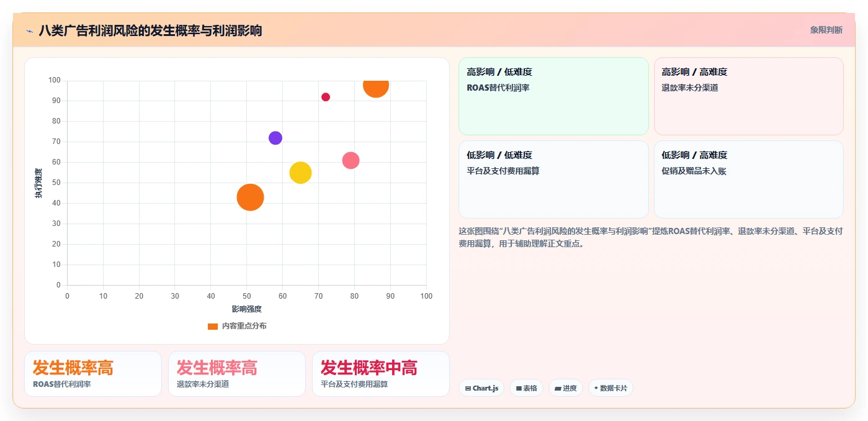The height and width of the screenshot is (421, 868).
Task: Click the pink 发生概率高 card for 退款率未分渠道
Action: (237, 374)
